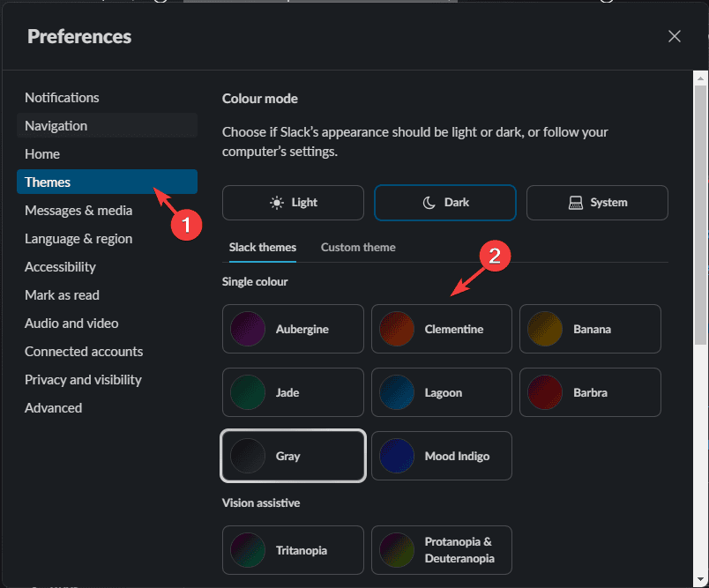Choose Protanopia & Deuteranopia theme
Image resolution: width=709 pixels, height=588 pixels.
click(x=441, y=550)
